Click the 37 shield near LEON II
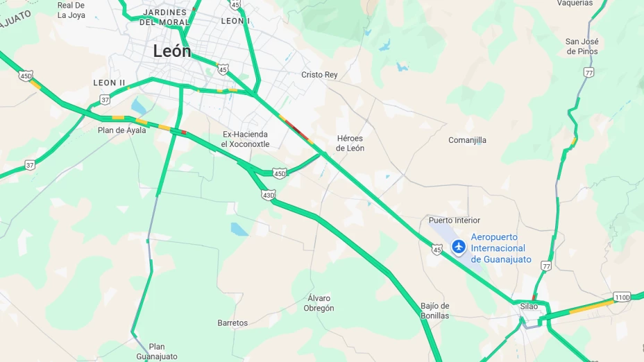Image resolution: width=644 pixels, height=362 pixels. coord(105,100)
